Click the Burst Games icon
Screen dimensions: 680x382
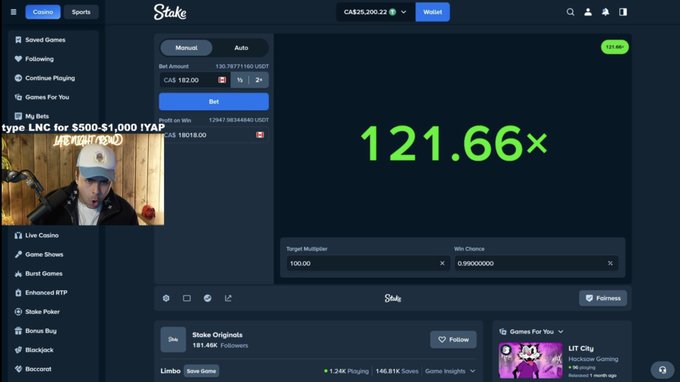coord(18,273)
